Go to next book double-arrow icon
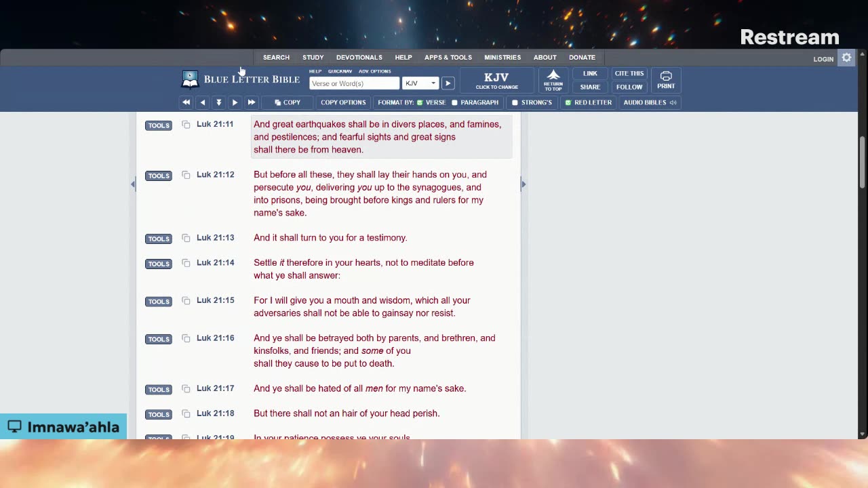The height and width of the screenshot is (488, 868). click(251, 102)
